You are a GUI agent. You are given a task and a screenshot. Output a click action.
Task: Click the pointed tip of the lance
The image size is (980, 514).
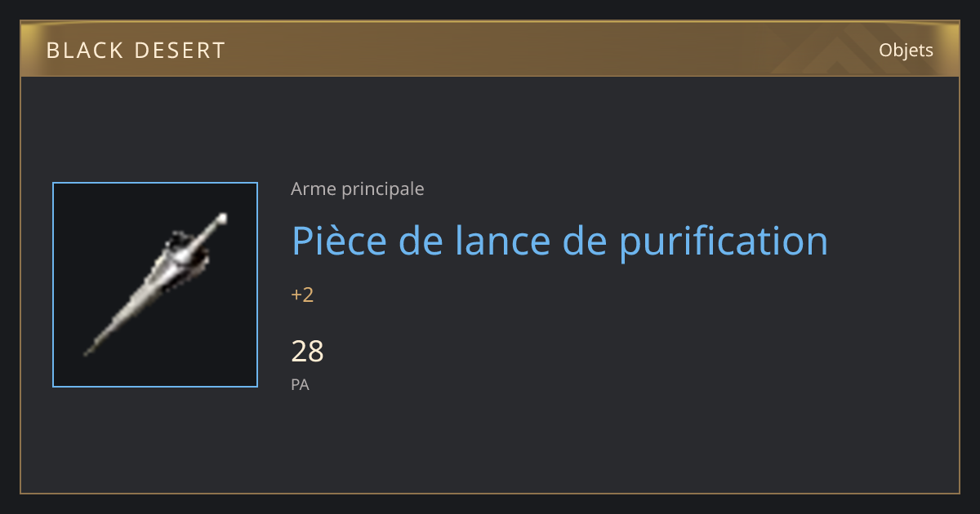(88, 351)
